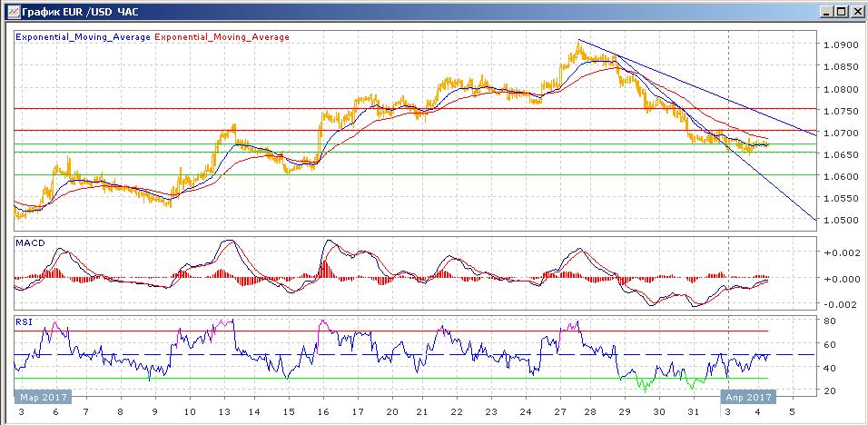Image resolution: width=868 pixels, height=425 pixels.
Task: Click the График EUR /USD ЧАС window title
Action: (80, 11)
